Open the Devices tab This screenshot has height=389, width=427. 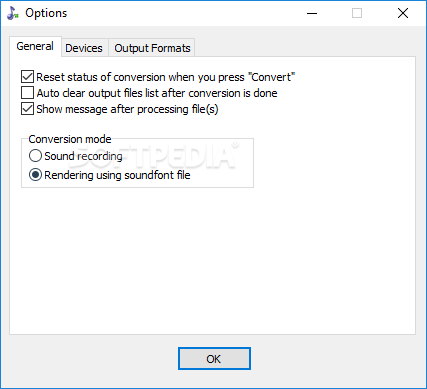(84, 48)
